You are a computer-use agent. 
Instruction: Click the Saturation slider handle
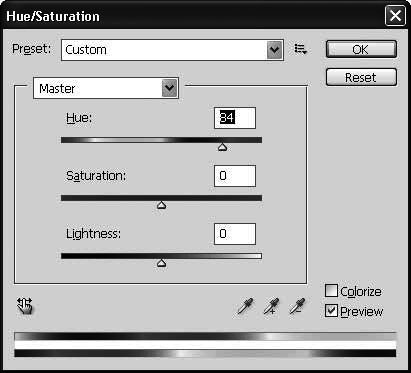[162, 205]
